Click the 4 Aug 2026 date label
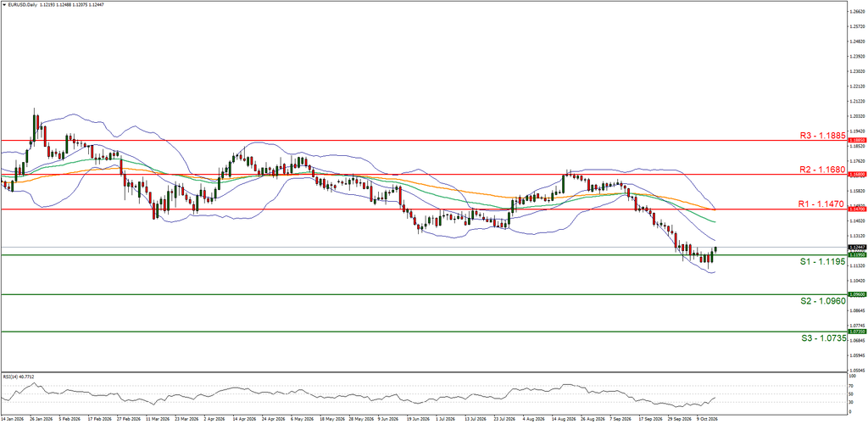 [536, 420]
